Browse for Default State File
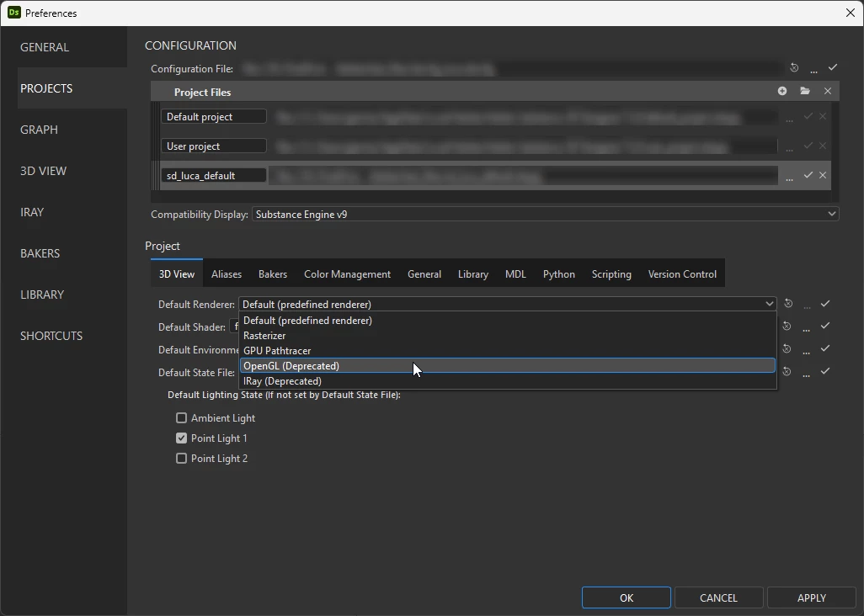The height and width of the screenshot is (616, 864). pos(806,374)
